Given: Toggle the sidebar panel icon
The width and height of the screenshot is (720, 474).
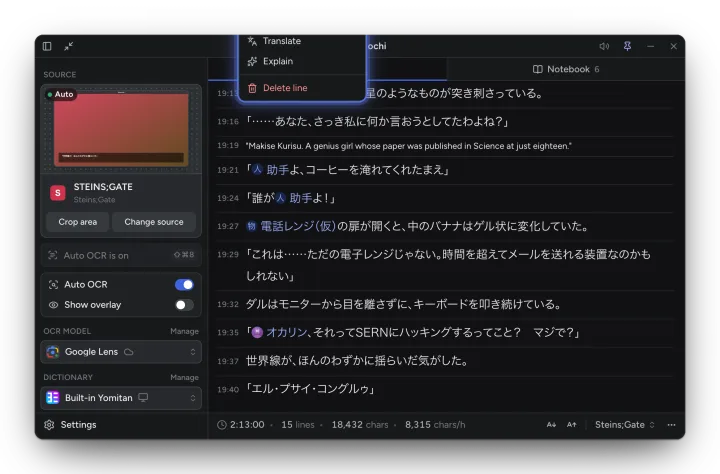Looking at the screenshot, I should click(x=47, y=46).
